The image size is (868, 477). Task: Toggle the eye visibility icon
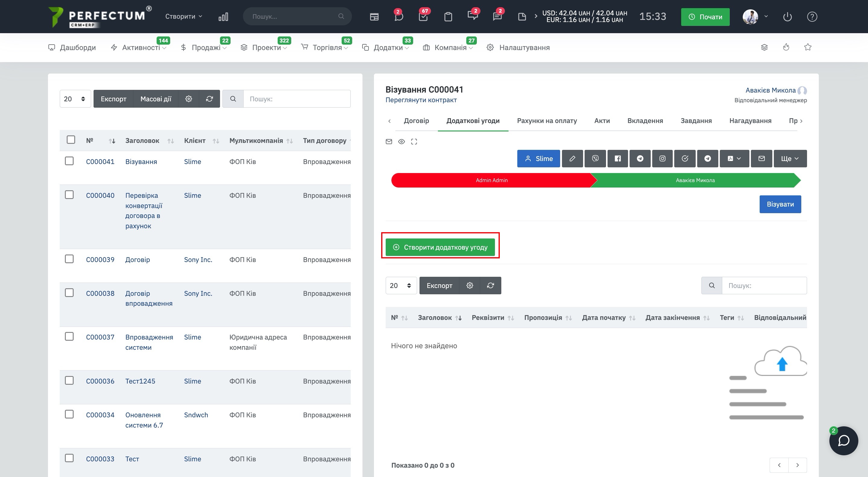click(x=401, y=142)
